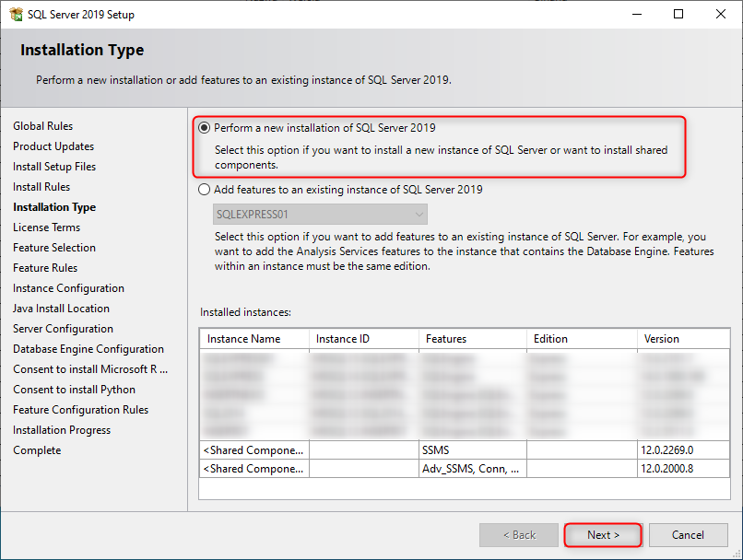Viewport: 743px width, 560px height.
Task: Click the Features column header
Action: pos(473,339)
